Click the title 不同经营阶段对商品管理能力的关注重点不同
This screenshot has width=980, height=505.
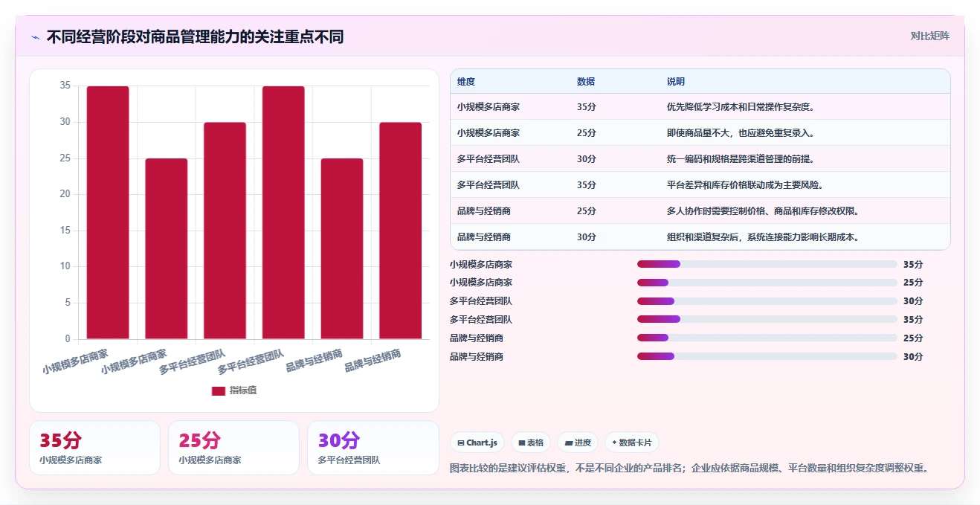pos(195,37)
